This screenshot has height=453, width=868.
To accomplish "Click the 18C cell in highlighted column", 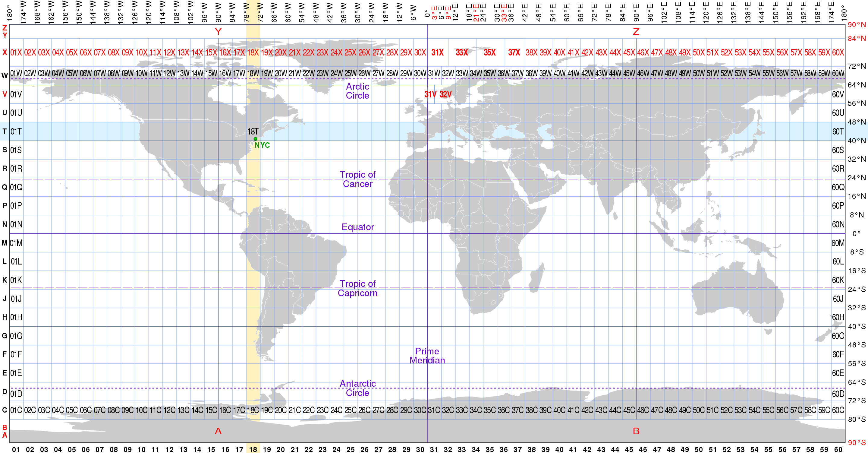I will (x=253, y=410).
